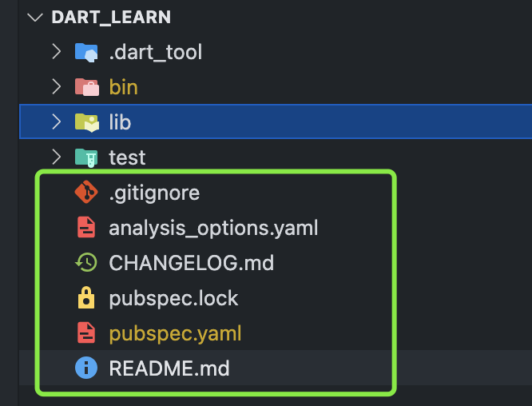Expand the .dart_tool folder chevron

click(57, 52)
